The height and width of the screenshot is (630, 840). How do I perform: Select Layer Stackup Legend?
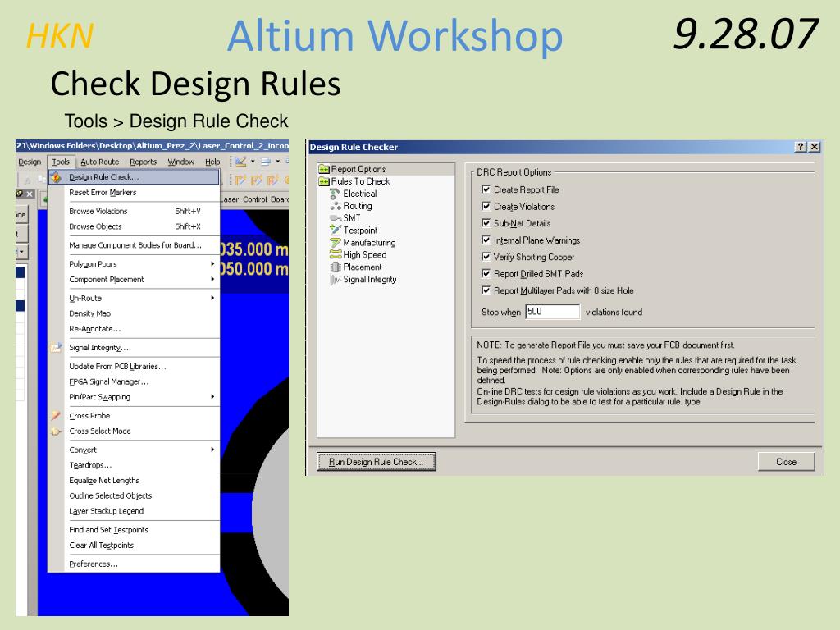[134, 511]
